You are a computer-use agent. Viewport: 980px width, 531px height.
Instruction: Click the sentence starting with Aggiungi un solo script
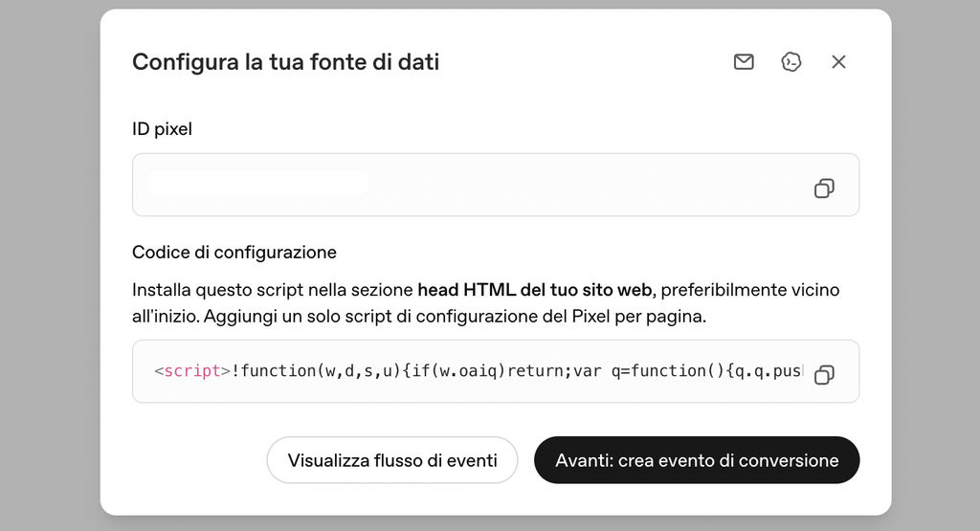pyautogui.click(x=455, y=316)
